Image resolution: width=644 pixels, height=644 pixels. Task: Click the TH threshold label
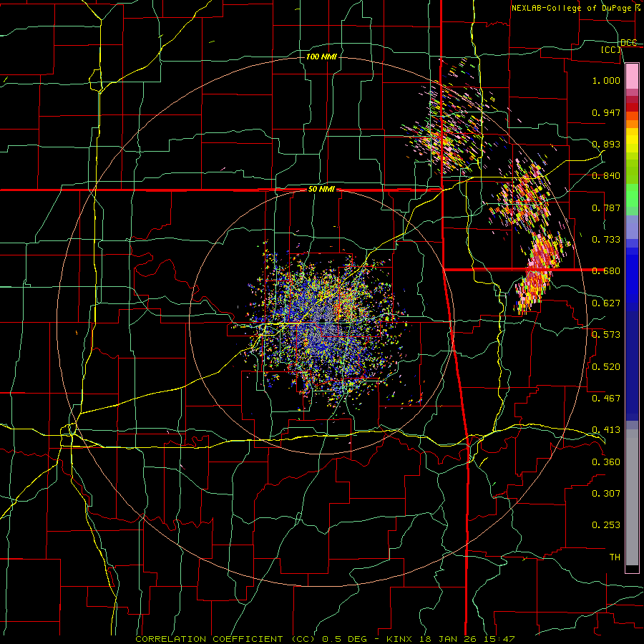click(x=615, y=557)
